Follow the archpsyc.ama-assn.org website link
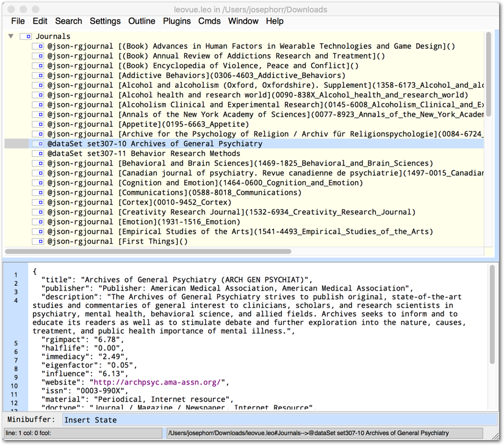504x445 pixels. [157, 382]
